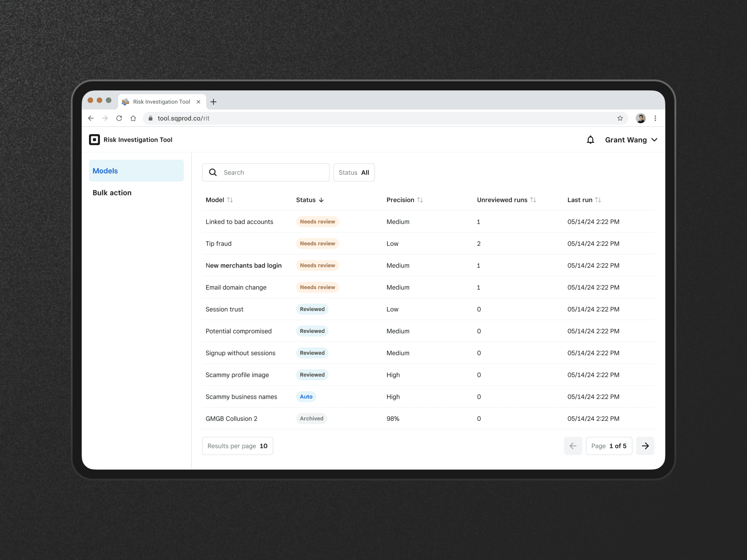Open Page 1 of 5 selector
This screenshot has width=747, height=560.
tap(608, 446)
